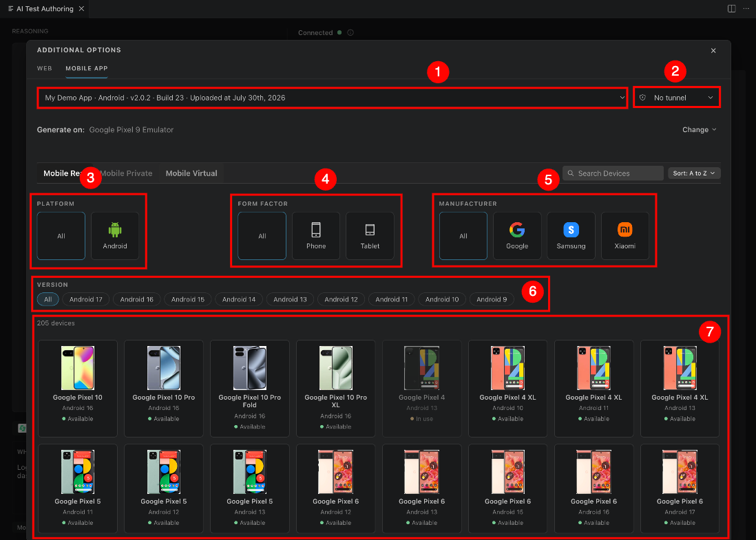Screen dimensions: 756x540
Task: Toggle the Android 15 version chip
Action: pyautogui.click(x=188, y=300)
